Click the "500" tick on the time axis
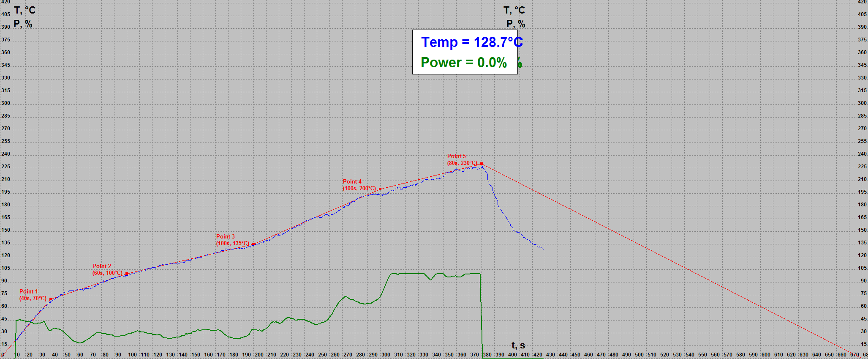 (639, 355)
